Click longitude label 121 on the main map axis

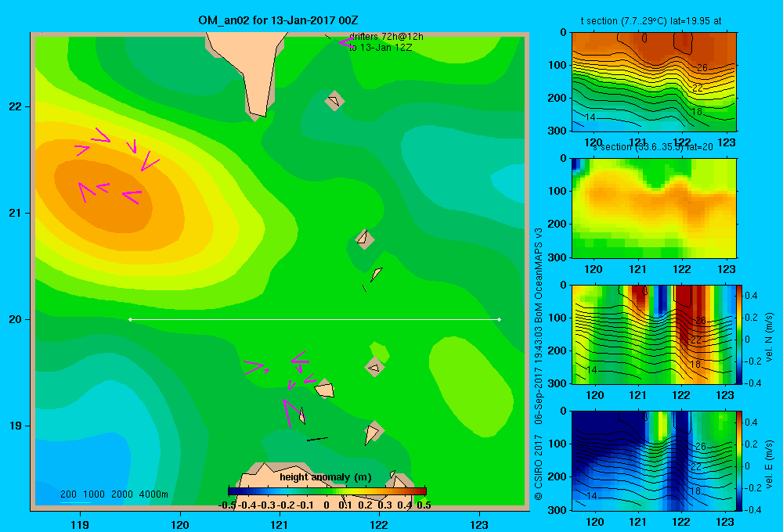pyautogui.click(x=280, y=524)
